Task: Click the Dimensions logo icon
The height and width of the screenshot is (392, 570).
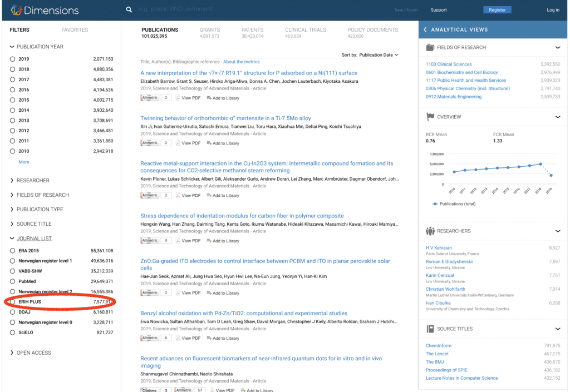Action: [x=16, y=10]
